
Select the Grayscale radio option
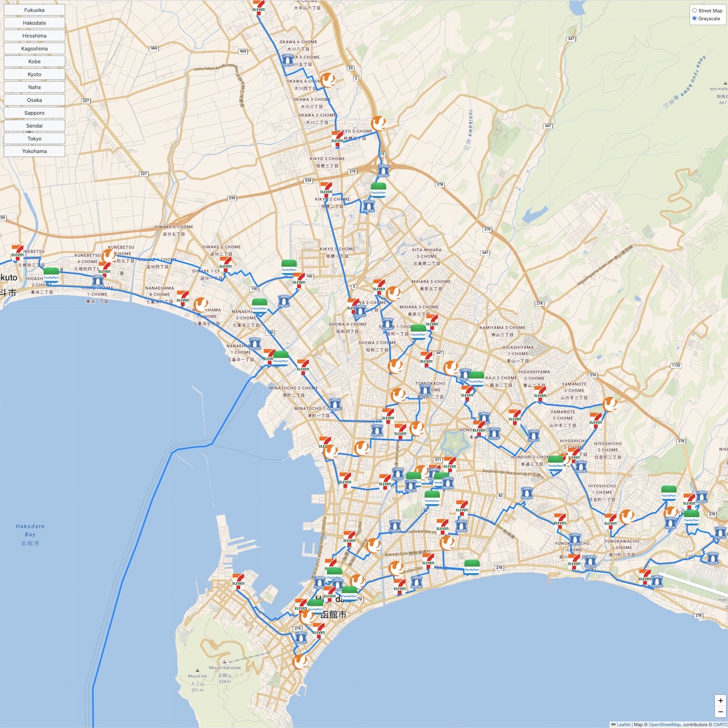(694, 19)
